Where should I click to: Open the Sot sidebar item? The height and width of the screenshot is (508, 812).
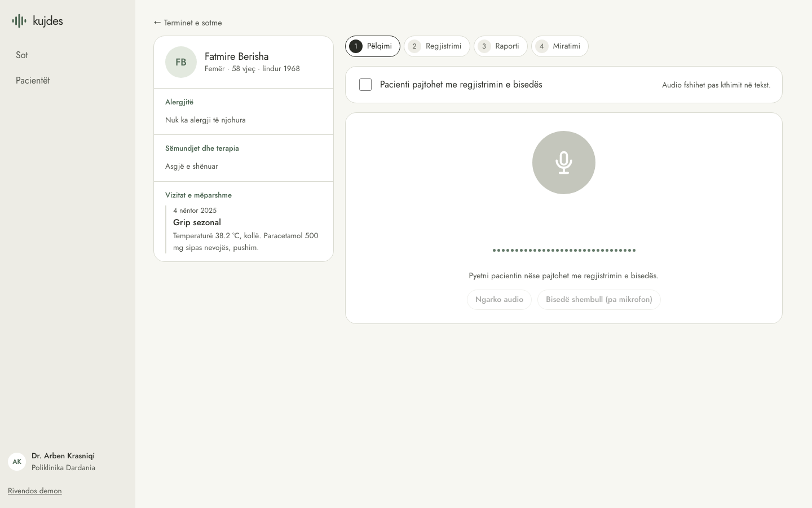[x=68, y=55]
